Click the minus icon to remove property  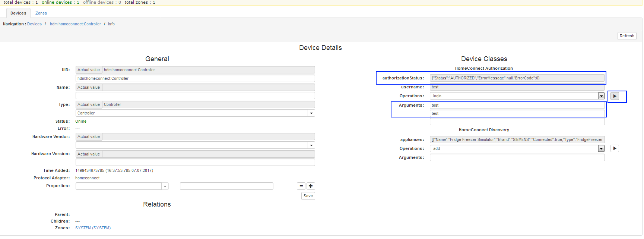[301, 186]
